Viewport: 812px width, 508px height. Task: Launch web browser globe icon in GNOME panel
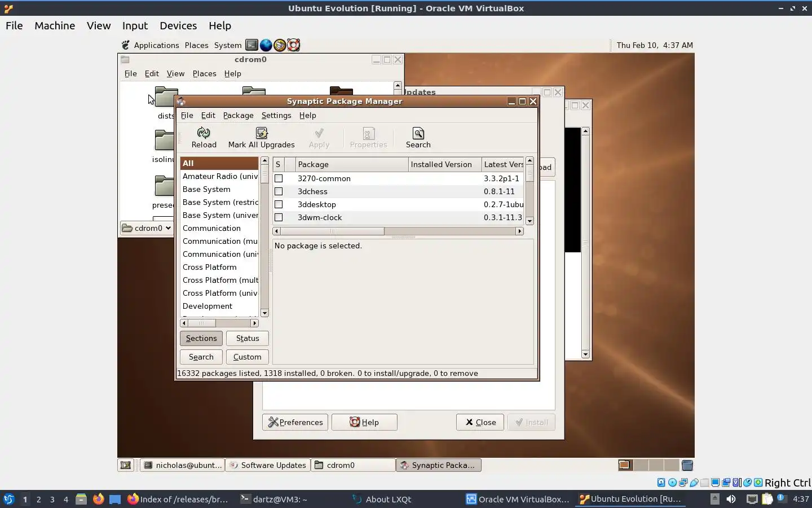coord(266,45)
